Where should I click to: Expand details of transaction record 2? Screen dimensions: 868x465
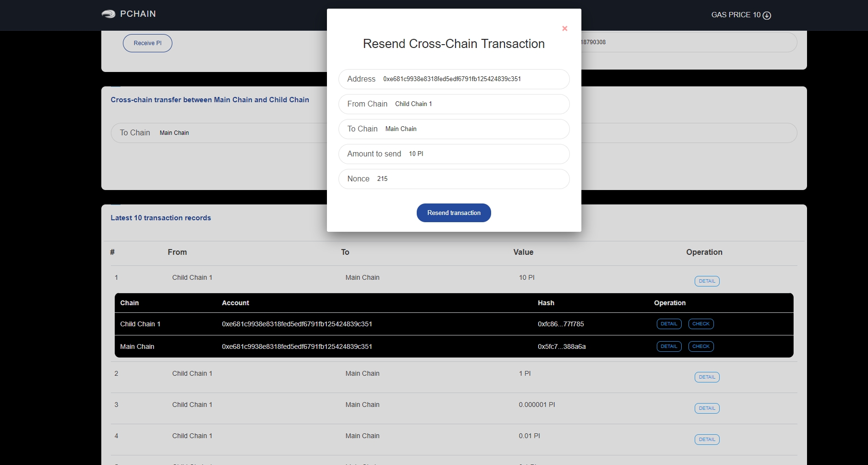point(707,377)
